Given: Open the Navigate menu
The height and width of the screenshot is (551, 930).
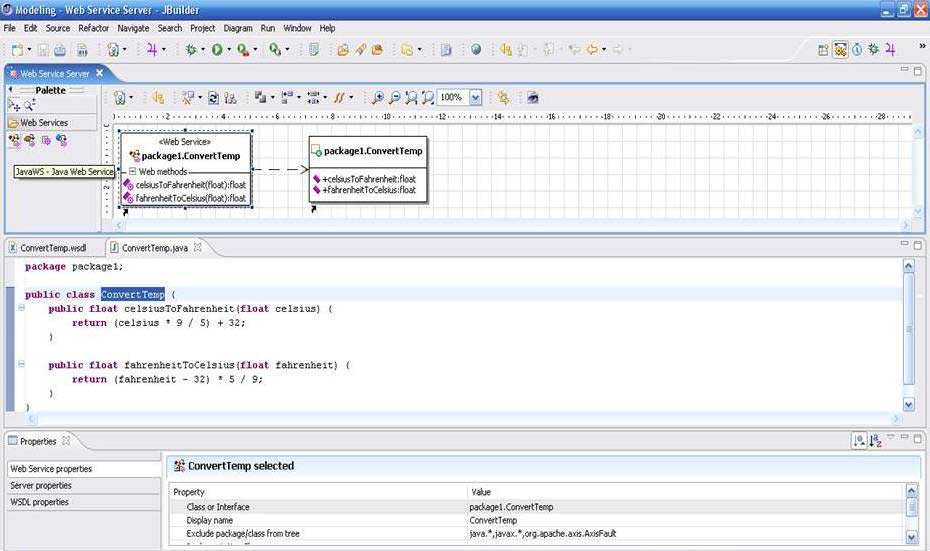Looking at the screenshot, I should (x=133, y=28).
